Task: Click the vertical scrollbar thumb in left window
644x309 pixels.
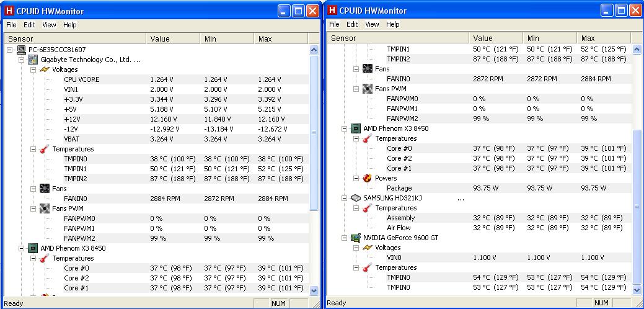Action: (314, 132)
